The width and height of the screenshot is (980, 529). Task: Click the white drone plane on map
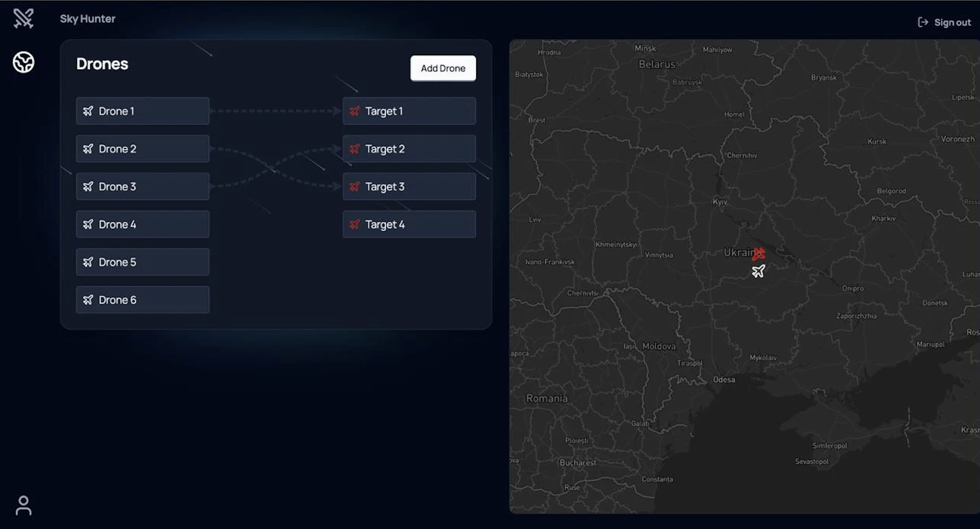click(758, 272)
